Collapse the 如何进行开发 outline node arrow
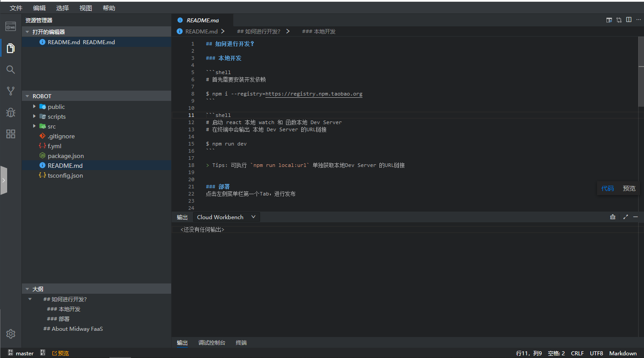 coord(30,299)
